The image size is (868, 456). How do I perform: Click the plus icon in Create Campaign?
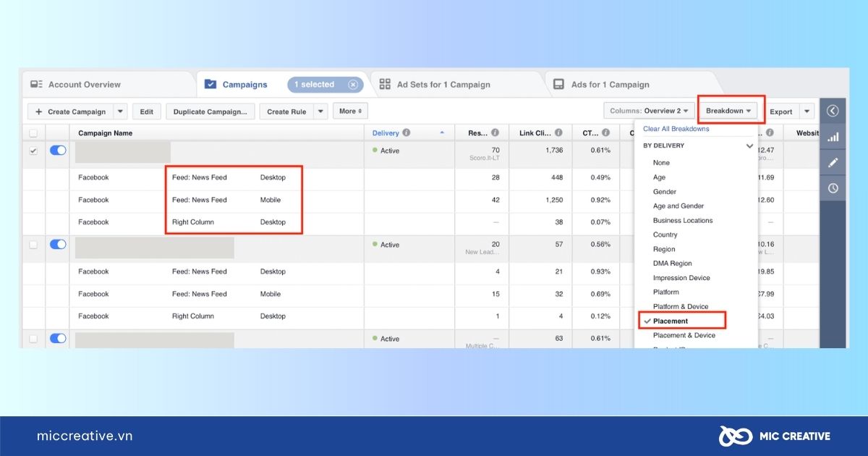pyautogui.click(x=39, y=111)
